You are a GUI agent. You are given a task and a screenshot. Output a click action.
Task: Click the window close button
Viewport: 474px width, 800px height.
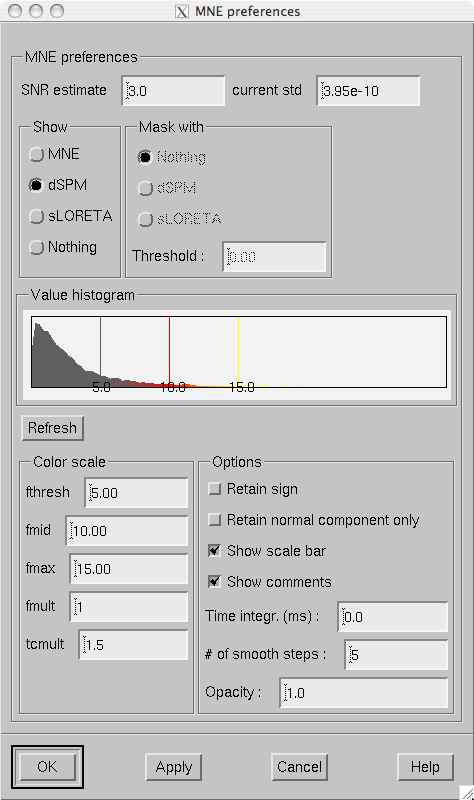[15, 11]
